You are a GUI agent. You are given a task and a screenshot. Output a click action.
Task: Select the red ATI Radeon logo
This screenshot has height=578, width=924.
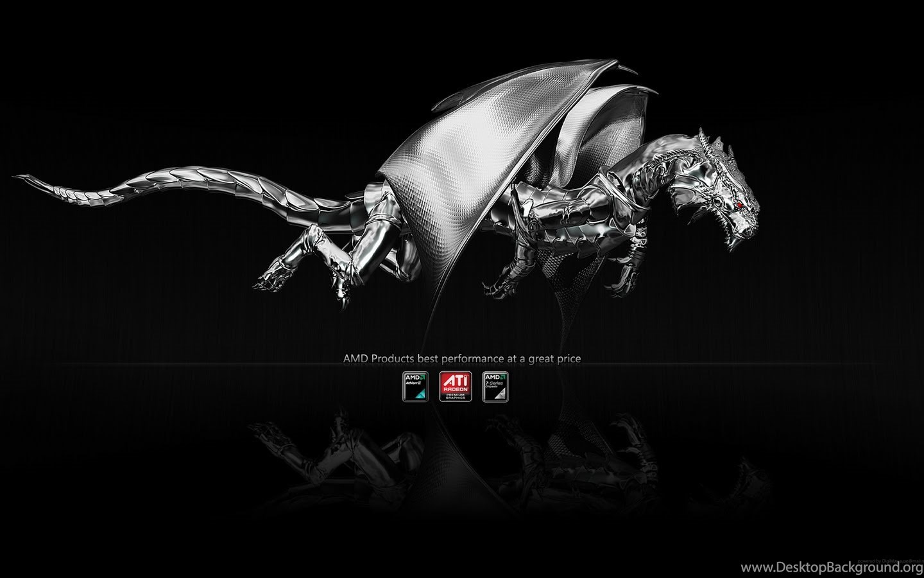click(x=456, y=386)
